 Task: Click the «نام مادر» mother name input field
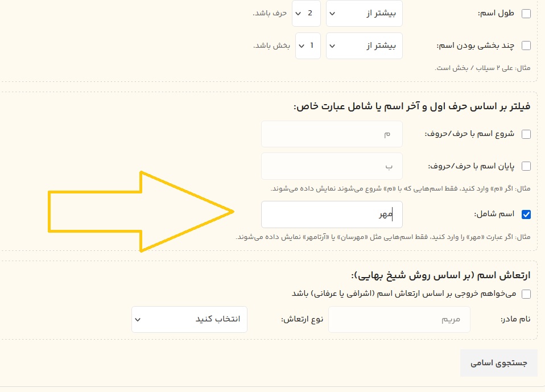[x=399, y=319]
